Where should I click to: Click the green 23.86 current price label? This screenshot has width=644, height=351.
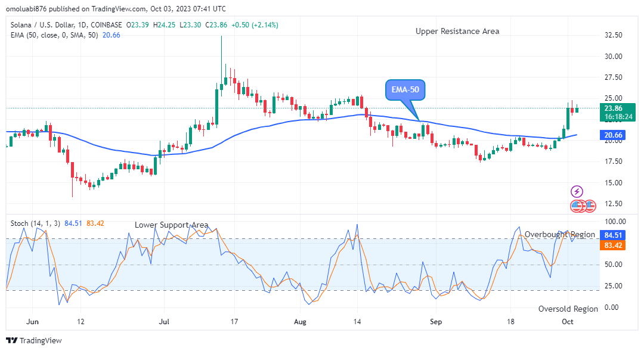pos(614,108)
